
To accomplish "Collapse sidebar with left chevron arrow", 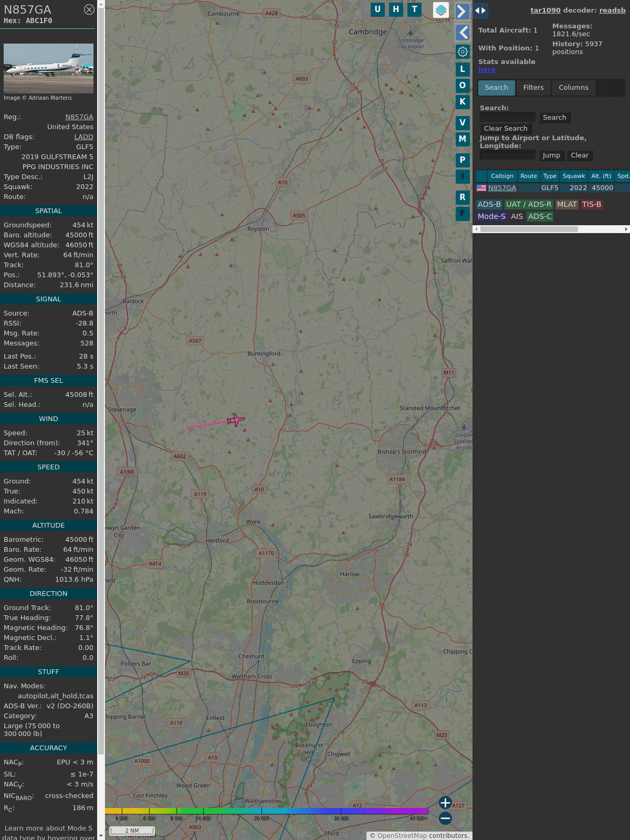I will [462, 33].
